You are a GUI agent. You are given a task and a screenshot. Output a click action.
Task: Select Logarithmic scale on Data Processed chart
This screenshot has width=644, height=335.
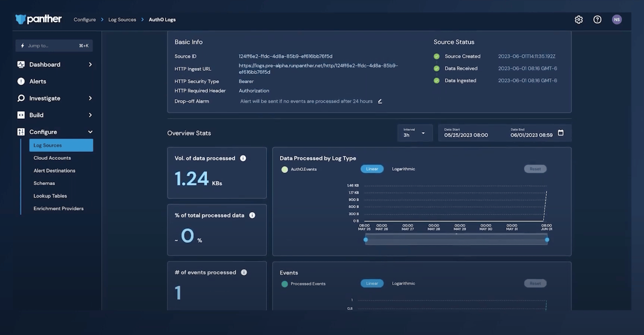pyautogui.click(x=403, y=169)
